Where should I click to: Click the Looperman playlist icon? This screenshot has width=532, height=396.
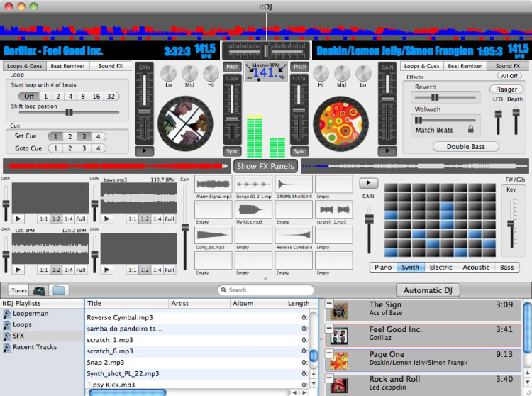point(7,314)
